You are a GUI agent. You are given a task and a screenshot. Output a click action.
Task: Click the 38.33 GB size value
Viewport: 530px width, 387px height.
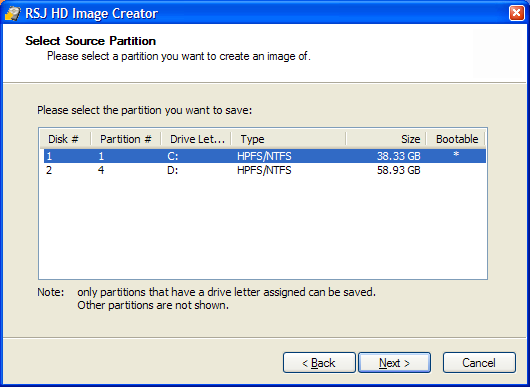[x=399, y=156]
